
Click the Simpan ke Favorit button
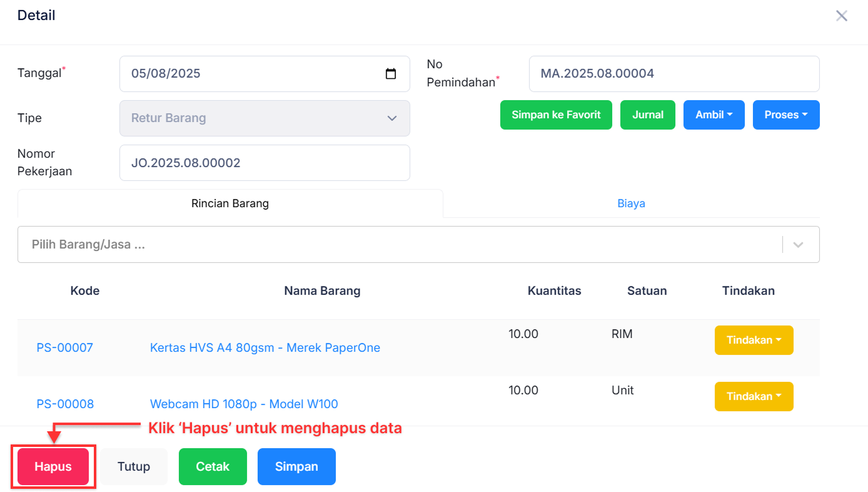(556, 115)
